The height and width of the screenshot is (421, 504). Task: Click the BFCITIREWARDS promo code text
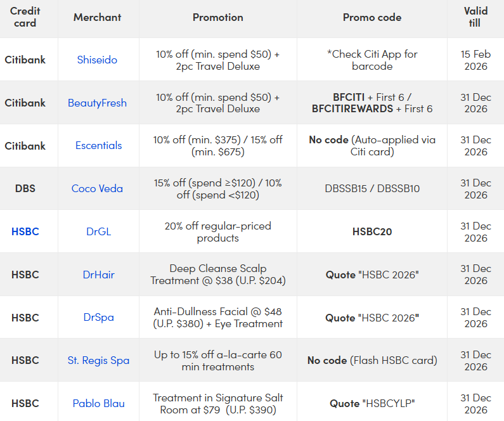(352, 109)
